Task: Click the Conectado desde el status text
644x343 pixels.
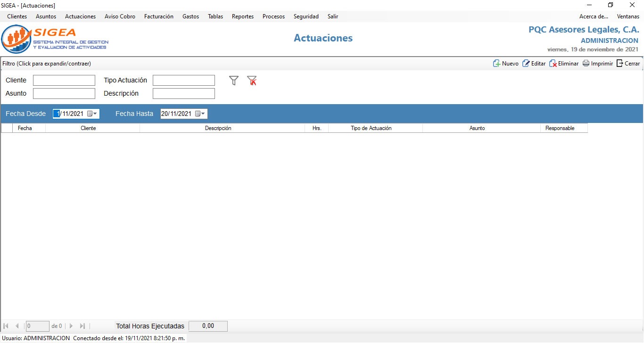Action: [x=129, y=338]
